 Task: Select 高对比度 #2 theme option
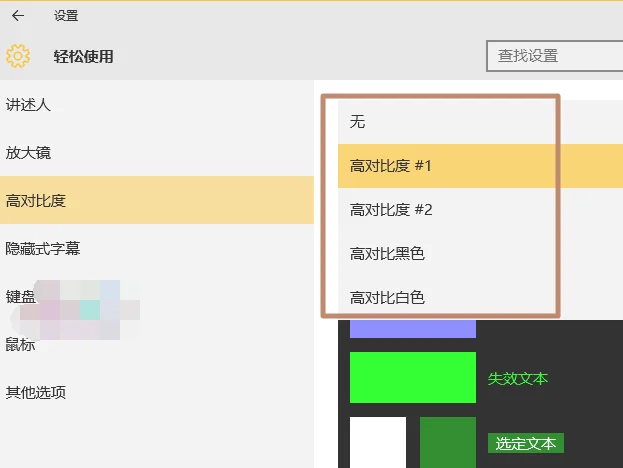pyautogui.click(x=447, y=210)
